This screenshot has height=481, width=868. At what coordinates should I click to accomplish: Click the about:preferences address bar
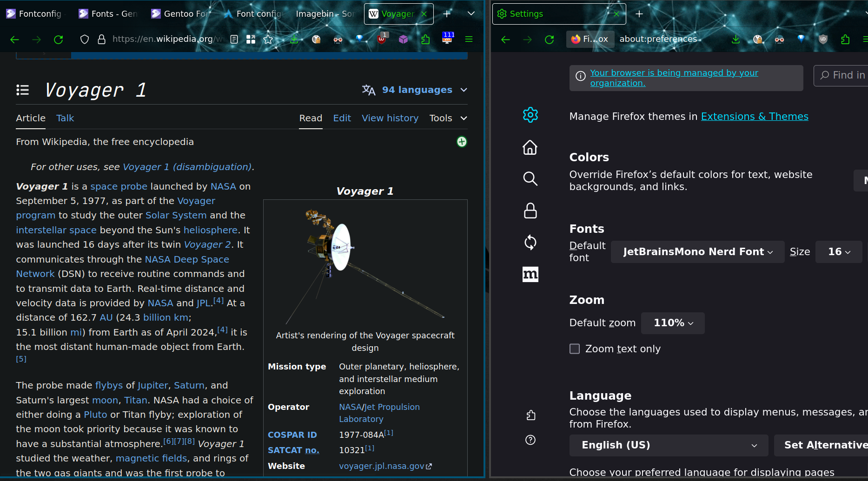pyautogui.click(x=658, y=39)
